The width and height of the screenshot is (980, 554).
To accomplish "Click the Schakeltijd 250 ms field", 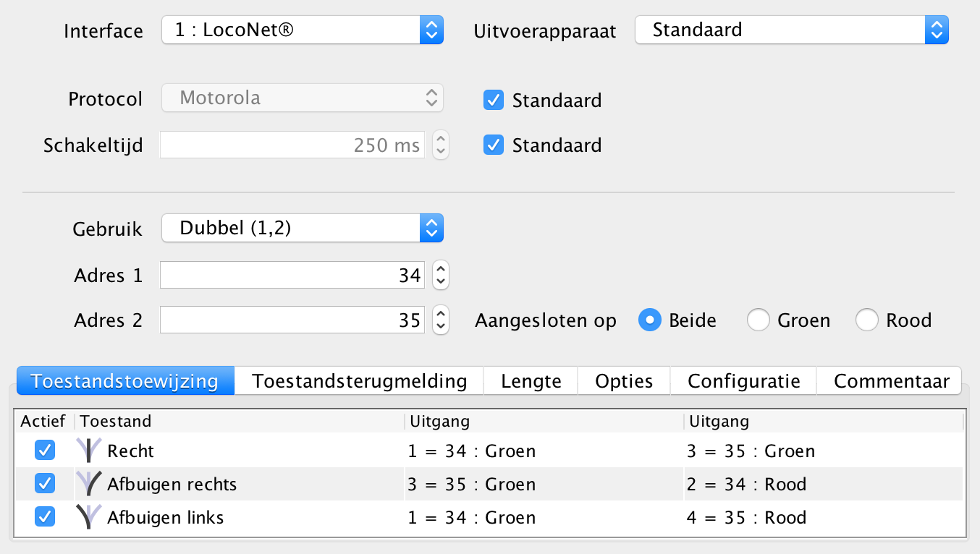I will coord(292,145).
